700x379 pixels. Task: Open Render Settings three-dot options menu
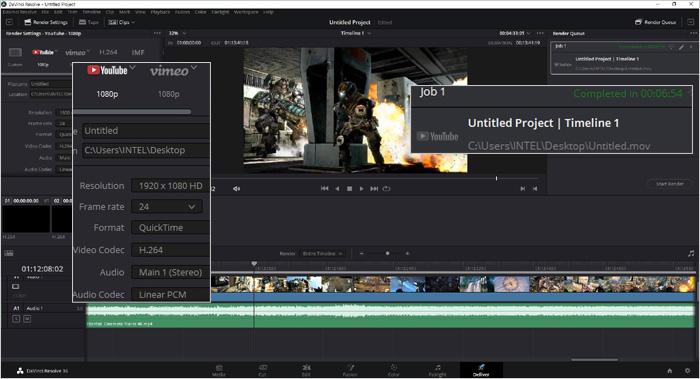(x=157, y=33)
